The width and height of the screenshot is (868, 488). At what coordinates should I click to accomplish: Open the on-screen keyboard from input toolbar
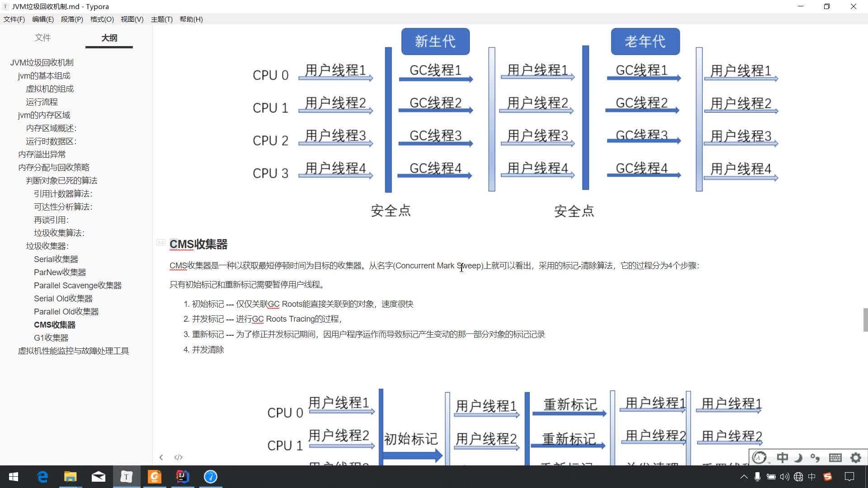[835, 457]
